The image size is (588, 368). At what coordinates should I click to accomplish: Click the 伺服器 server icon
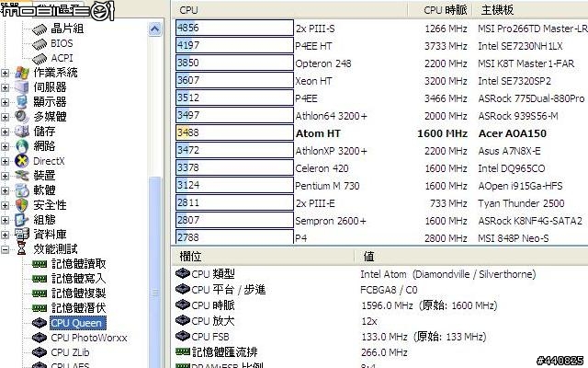tap(22, 87)
